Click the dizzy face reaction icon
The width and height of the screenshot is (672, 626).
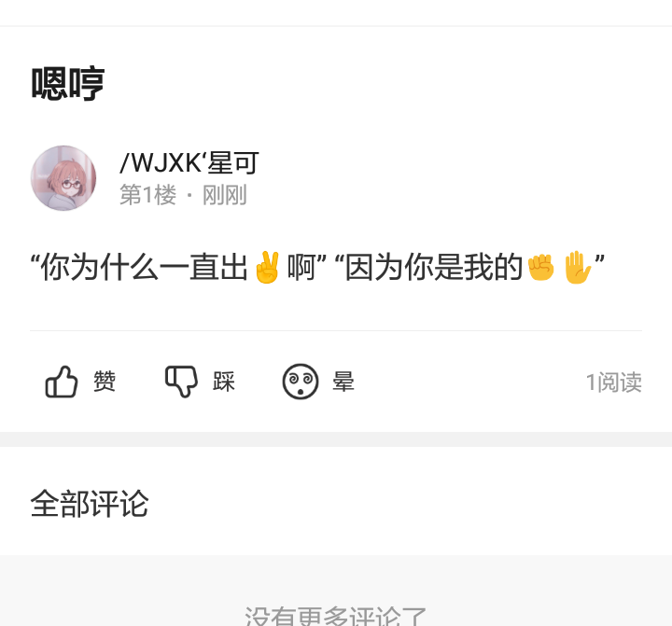click(301, 382)
